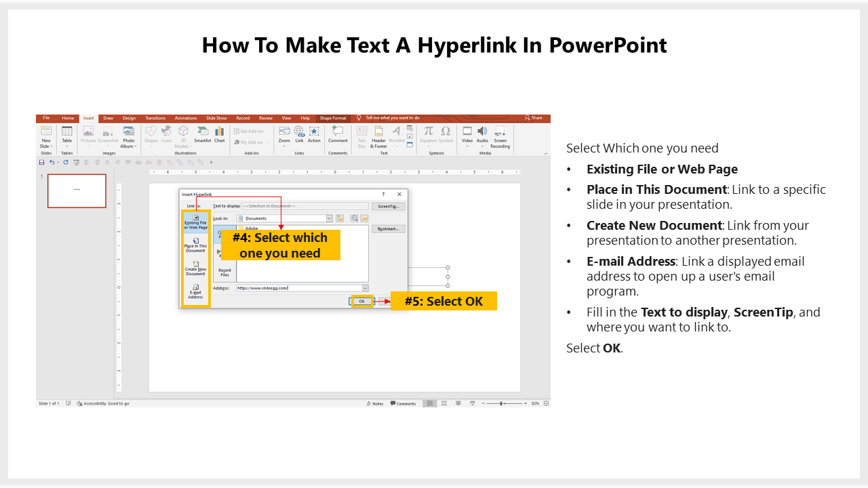
Task: Click the Chart icon
Action: (x=220, y=131)
